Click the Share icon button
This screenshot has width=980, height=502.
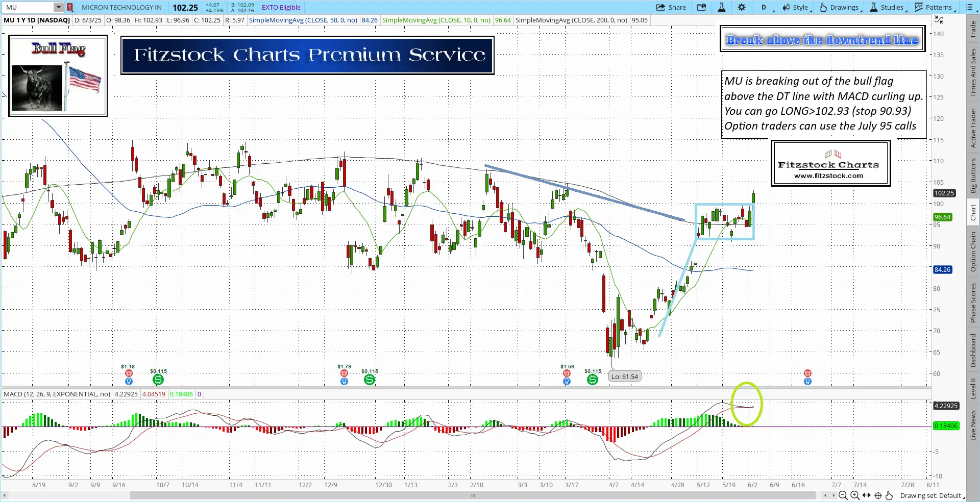click(x=671, y=7)
